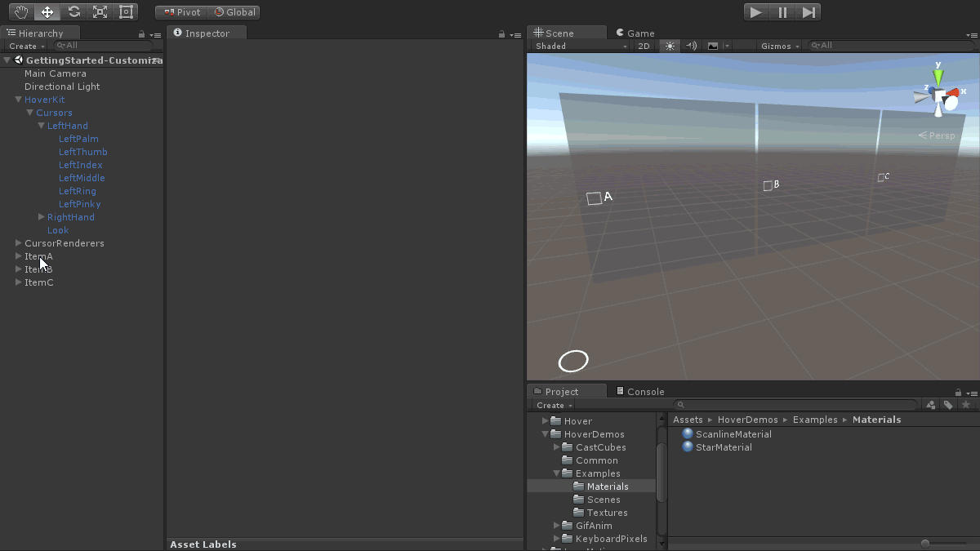
Task: Click the green Y axis on scene gizmo
Action: [938, 75]
